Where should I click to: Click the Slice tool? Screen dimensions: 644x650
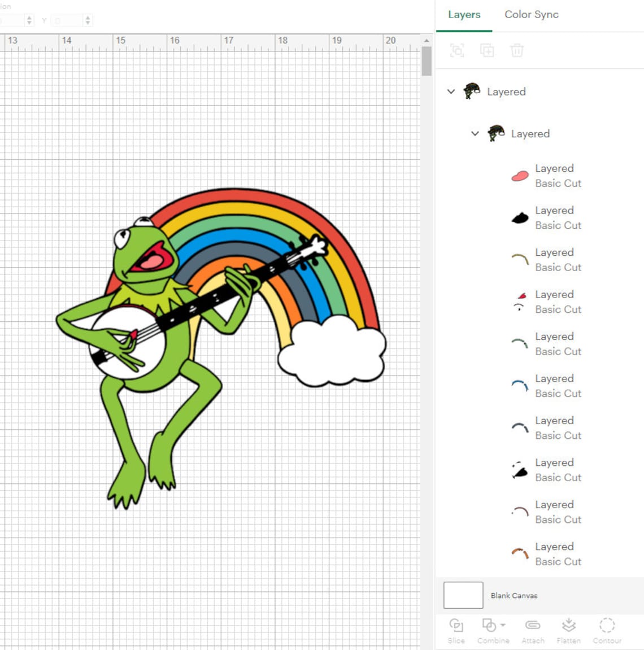pos(456,631)
